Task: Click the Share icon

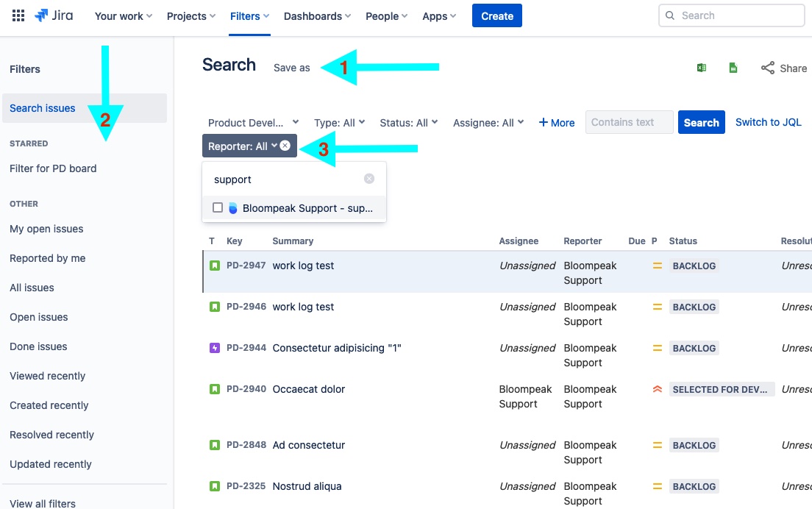Action: (x=767, y=68)
